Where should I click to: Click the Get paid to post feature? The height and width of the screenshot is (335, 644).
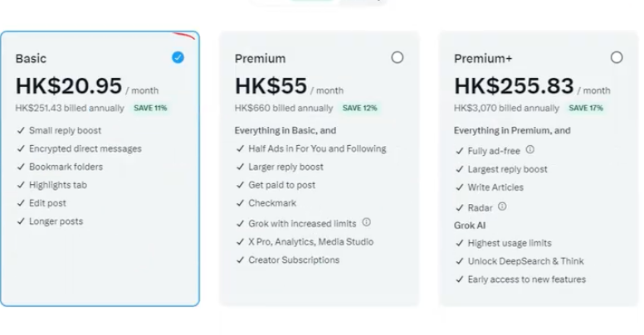pyautogui.click(x=281, y=184)
